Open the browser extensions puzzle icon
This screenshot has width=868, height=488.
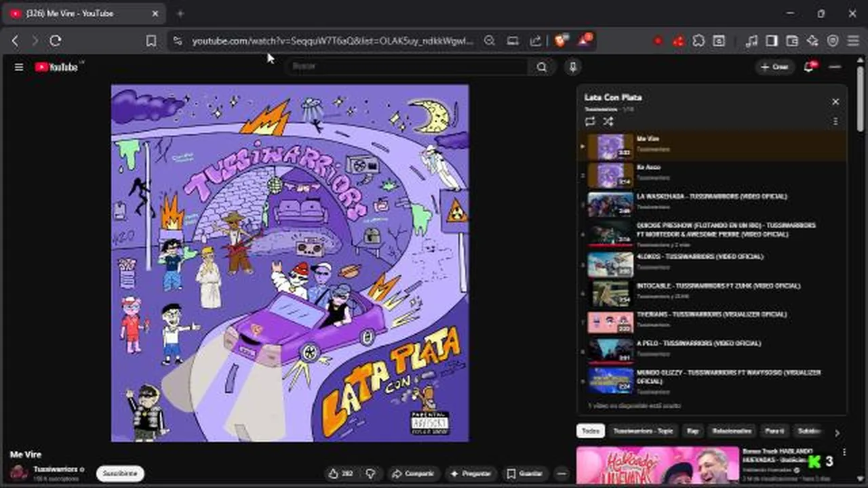(698, 41)
